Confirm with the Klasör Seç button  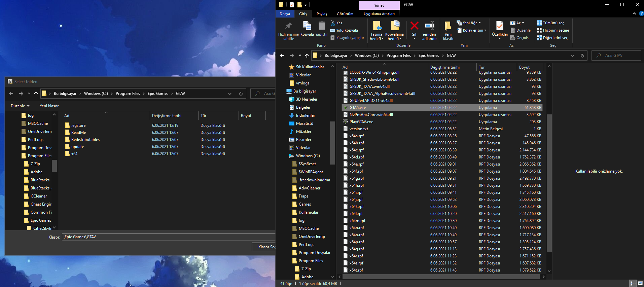pos(264,247)
